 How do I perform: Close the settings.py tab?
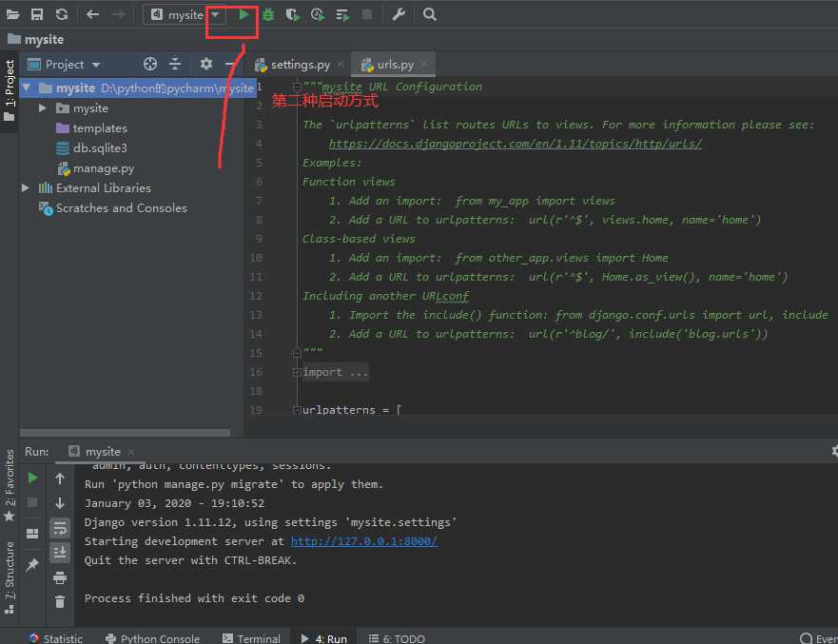pos(341,64)
